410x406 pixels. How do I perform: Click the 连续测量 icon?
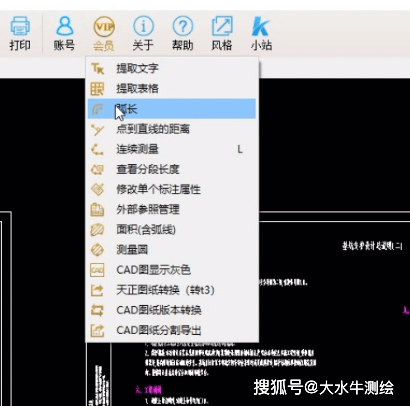[97, 149]
